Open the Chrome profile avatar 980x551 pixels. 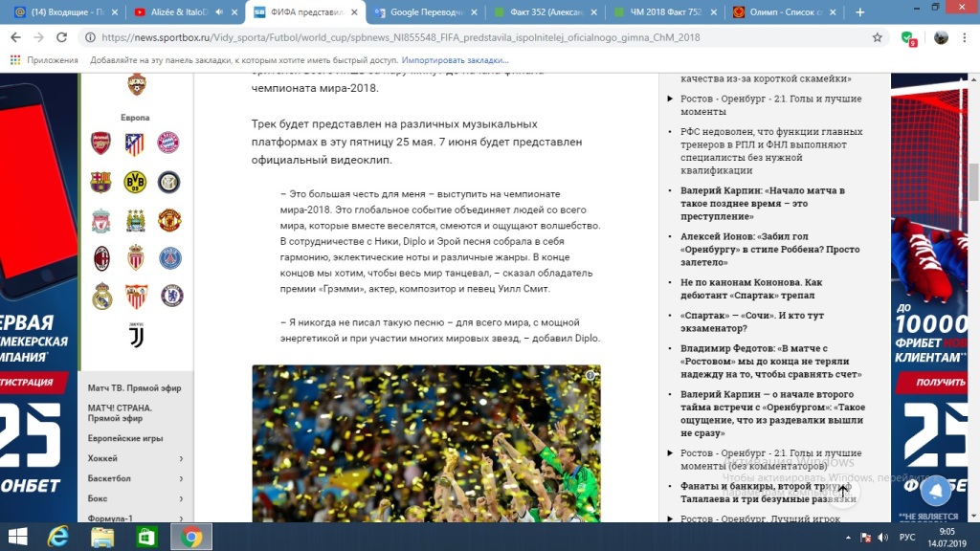tap(941, 37)
